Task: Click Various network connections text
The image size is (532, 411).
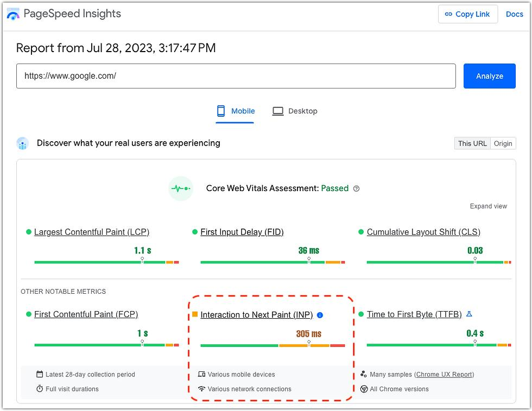Action: pos(249,389)
